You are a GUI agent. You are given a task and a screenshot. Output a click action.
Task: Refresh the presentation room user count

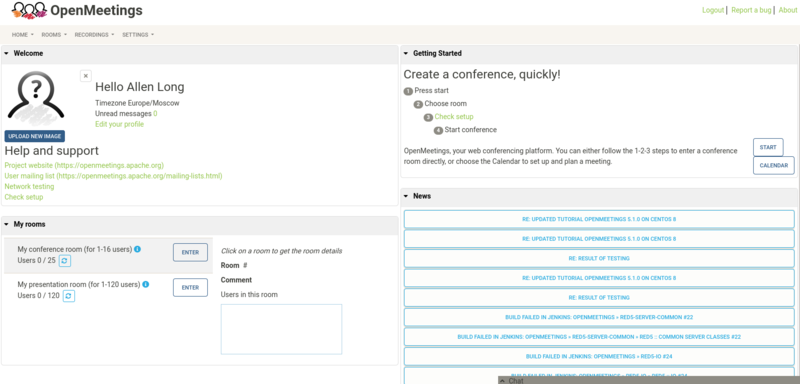69,295
